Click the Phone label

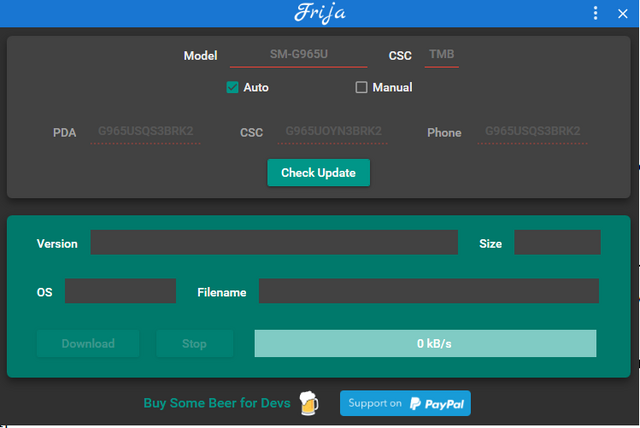pyautogui.click(x=444, y=133)
